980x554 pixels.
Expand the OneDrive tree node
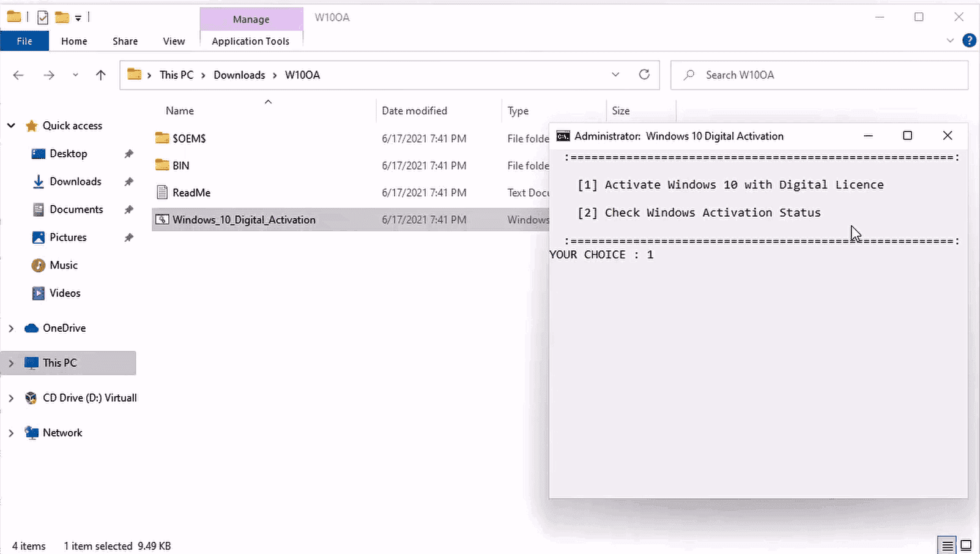[x=11, y=328]
